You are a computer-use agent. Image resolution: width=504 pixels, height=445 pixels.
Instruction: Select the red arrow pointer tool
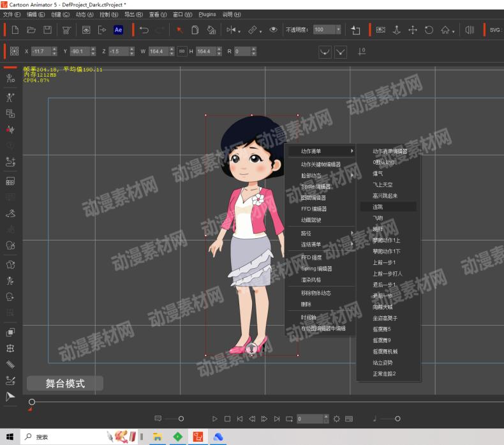tap(180, 30)
